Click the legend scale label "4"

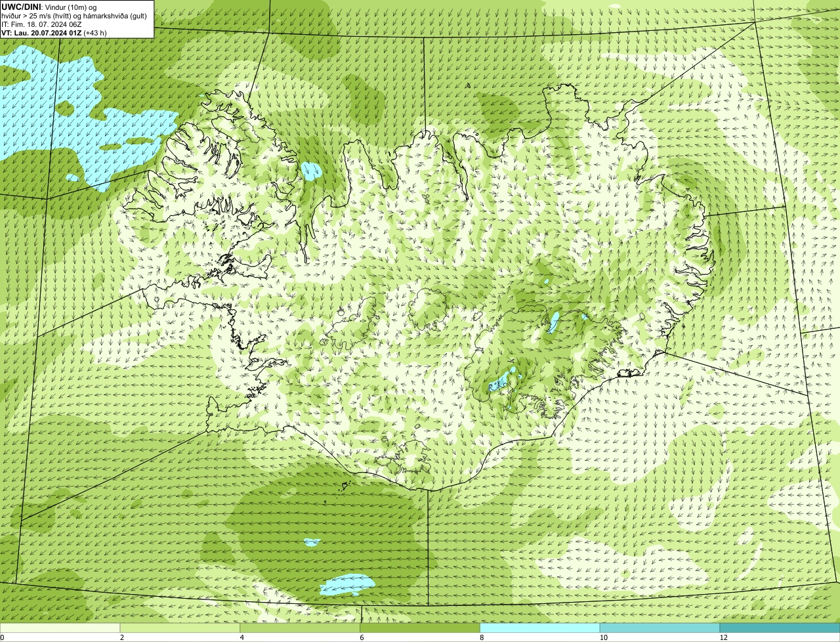241,637
